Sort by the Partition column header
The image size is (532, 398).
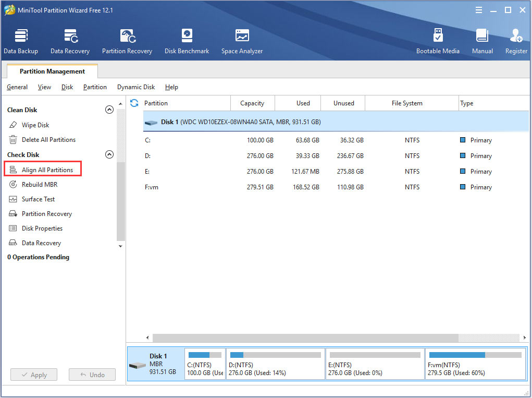click(x=186, y=103)
